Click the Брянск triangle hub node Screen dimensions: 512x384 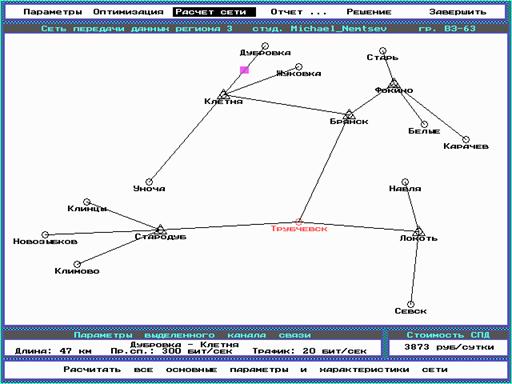(349, 114)
